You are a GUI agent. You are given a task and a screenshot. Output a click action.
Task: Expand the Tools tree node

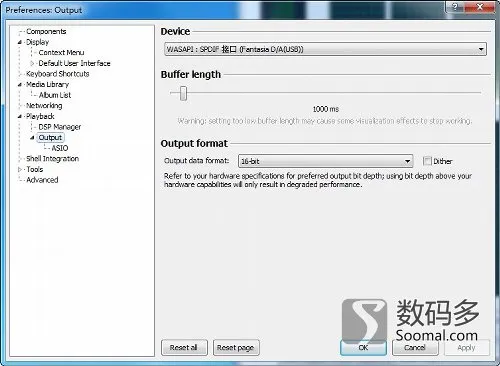[20, 169]
